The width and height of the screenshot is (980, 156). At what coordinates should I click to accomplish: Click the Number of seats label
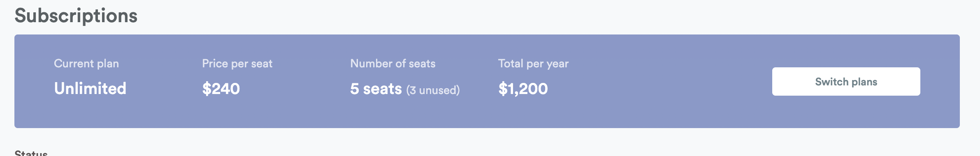[392, 64]
